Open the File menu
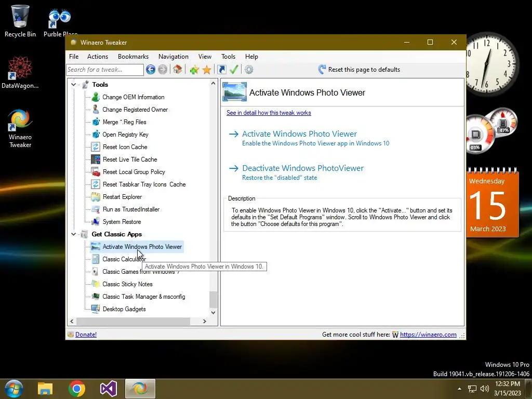This screenshot has height=399, width=532. [x=74, y=57]
